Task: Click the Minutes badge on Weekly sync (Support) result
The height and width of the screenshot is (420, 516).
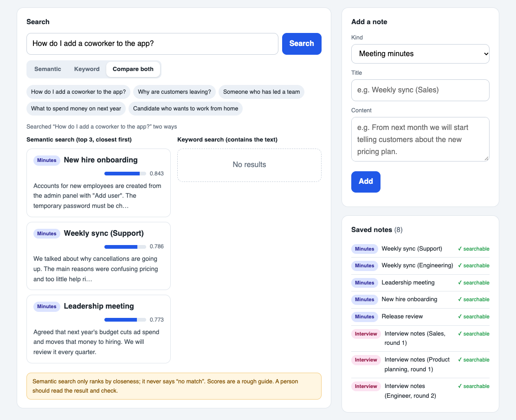Action: click(x=47, y=234)
